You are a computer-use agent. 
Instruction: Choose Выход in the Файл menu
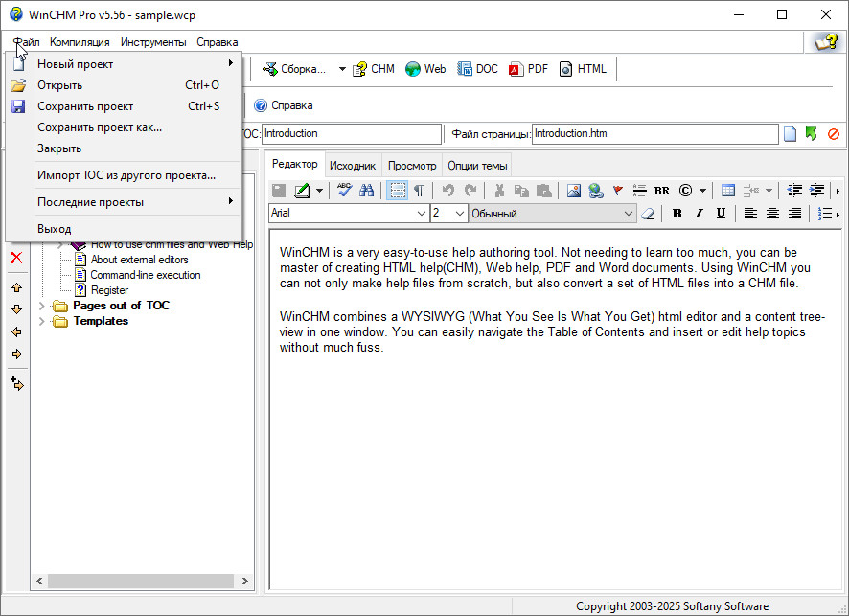tap(55, 229)
